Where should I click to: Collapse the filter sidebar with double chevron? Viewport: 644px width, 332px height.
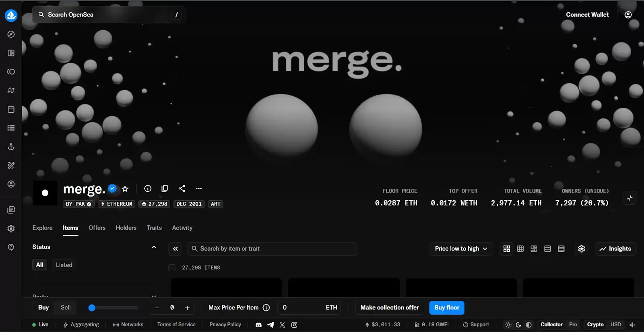175,249
